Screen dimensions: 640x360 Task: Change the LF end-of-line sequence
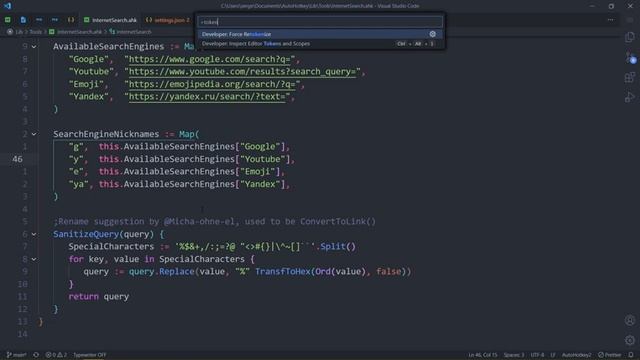click(x=553, y=355)
